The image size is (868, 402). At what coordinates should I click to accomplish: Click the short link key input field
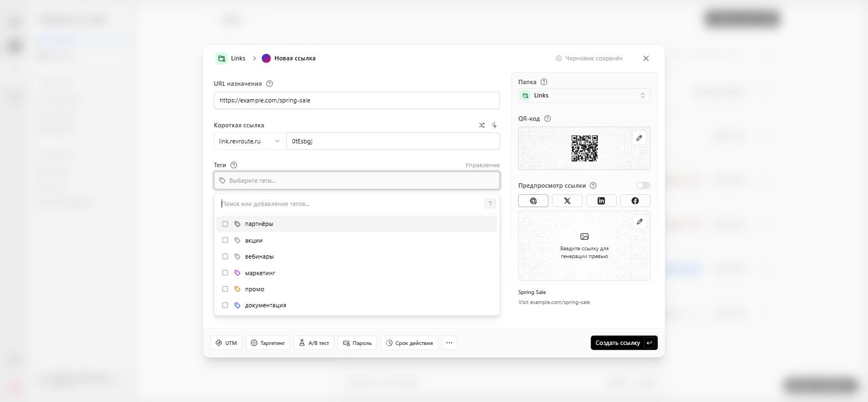tap(393, 141)
